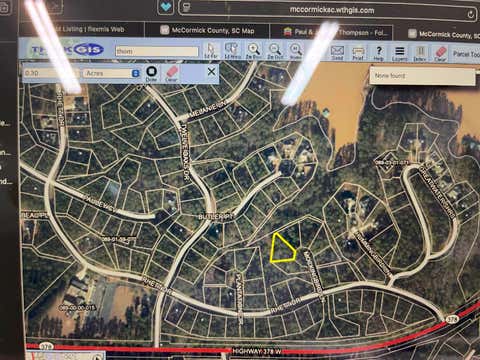The width and height of the screenshot is (480, 360).
Task: Click the GREATWATERS DR road label
Action: (x=436, y=192)
